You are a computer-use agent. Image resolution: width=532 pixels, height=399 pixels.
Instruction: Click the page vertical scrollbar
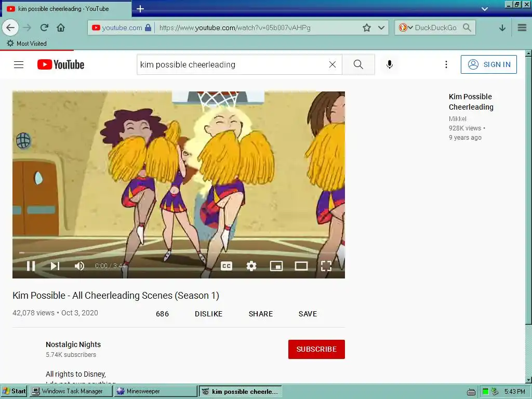528,190
